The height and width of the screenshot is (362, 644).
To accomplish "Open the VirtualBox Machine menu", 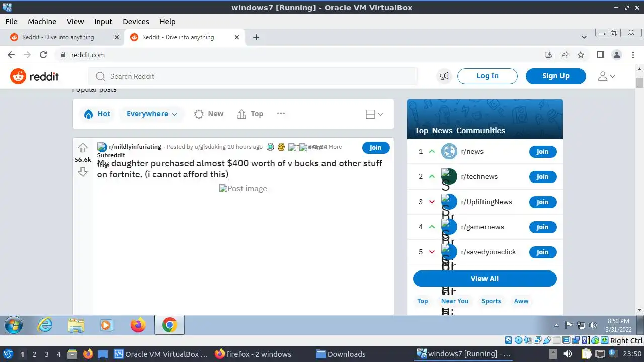I will coord(42,22).
